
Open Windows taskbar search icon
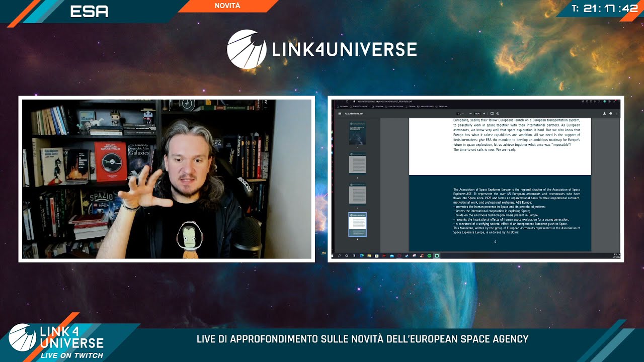339,256
